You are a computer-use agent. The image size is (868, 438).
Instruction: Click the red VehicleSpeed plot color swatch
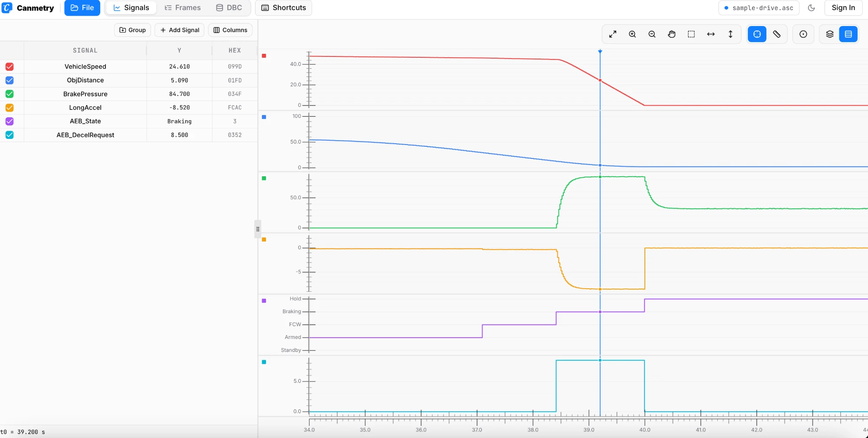pos(264,56)
